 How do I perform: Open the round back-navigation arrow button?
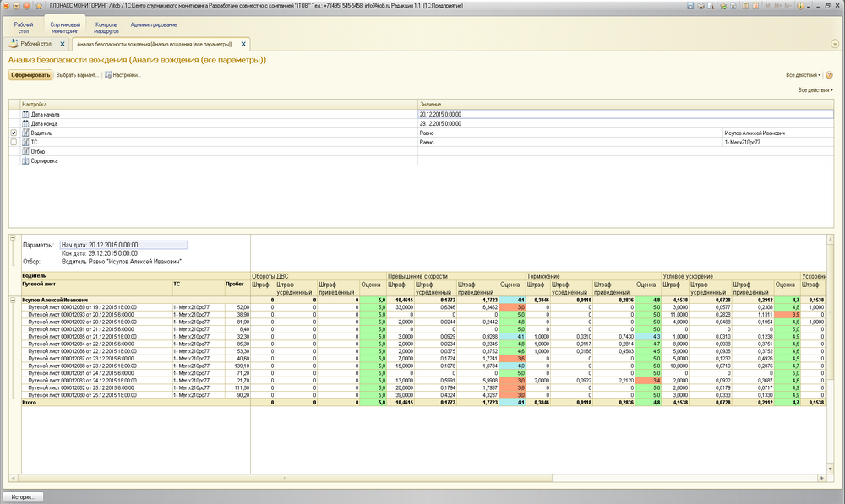[17, 6]
